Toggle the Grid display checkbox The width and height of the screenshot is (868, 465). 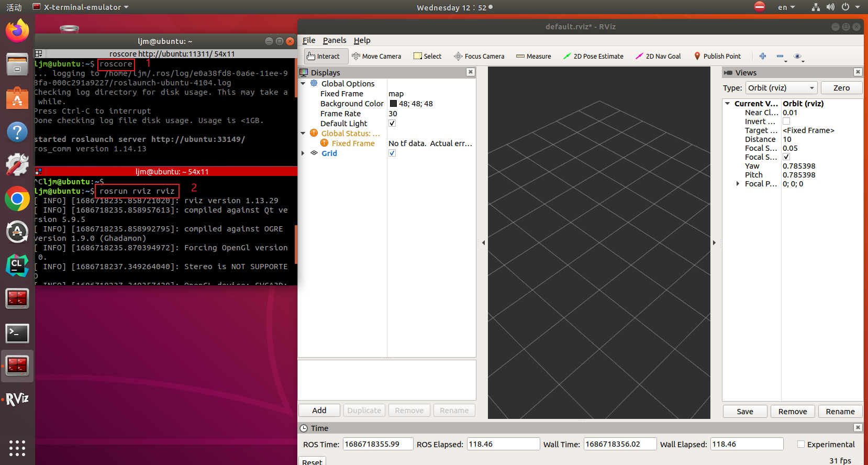(392, 153)
